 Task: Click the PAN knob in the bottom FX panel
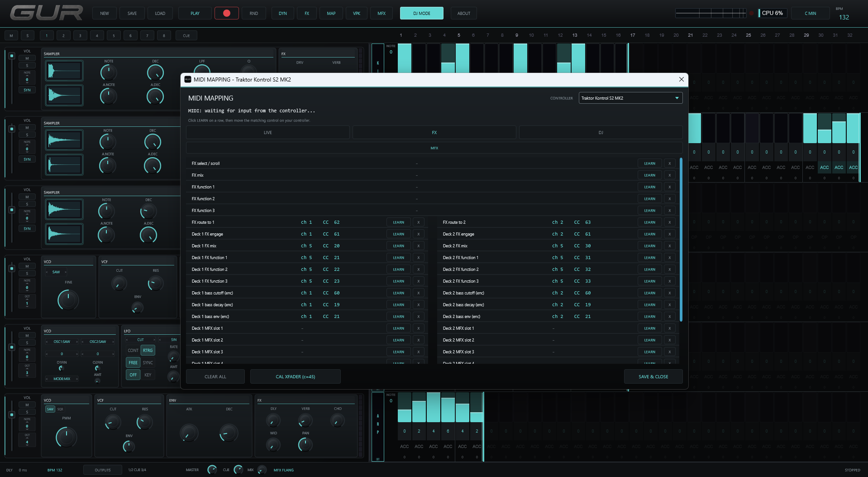[305, 445]
